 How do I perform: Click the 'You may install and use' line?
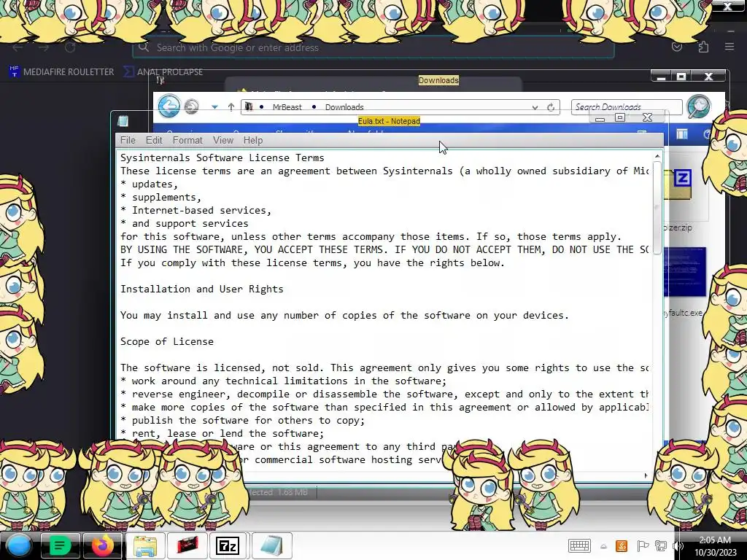(344, 315)
